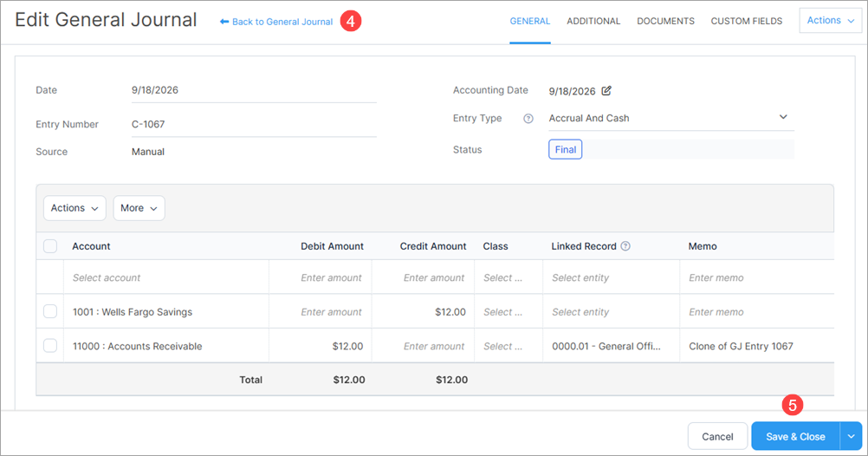Switch to the DOCUMENTS tab
This screenshot has width=868, height=456.
tap(665, 21)
